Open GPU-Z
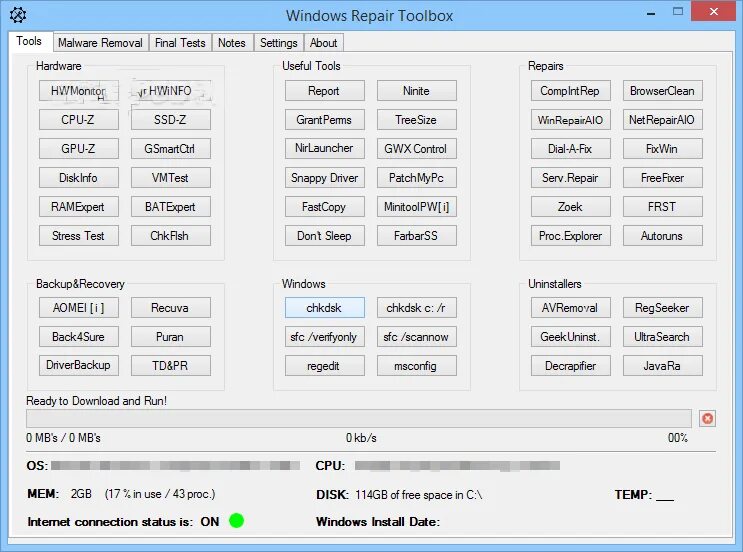 [x=79, y=148]
